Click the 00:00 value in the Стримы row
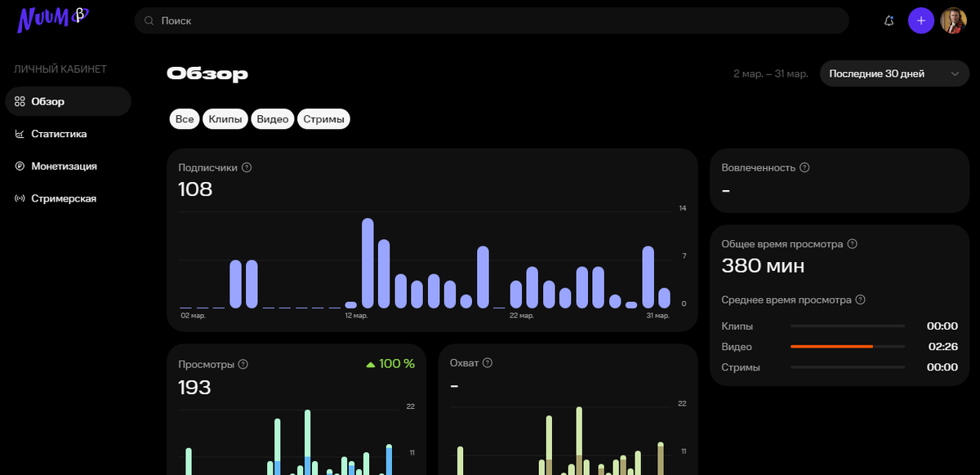Image resolution: width=980 pixels, height=475 pixels. coord(942,367)
